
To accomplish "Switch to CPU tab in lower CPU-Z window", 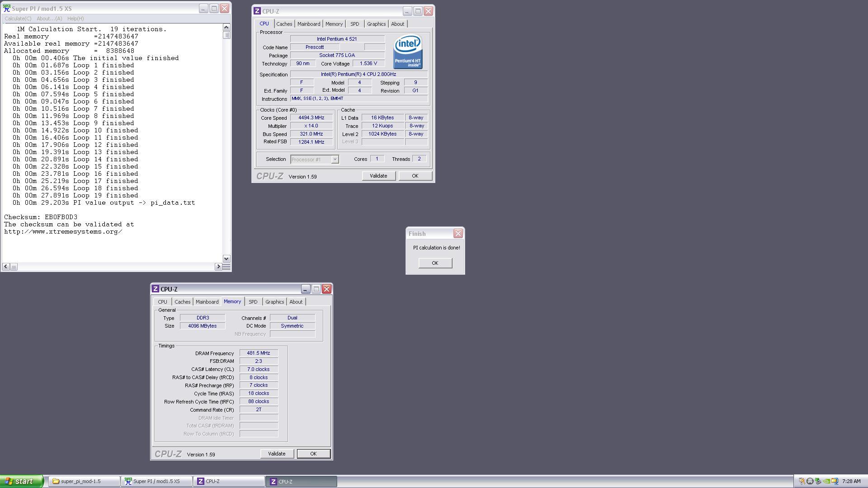I will tap(162, 302).
